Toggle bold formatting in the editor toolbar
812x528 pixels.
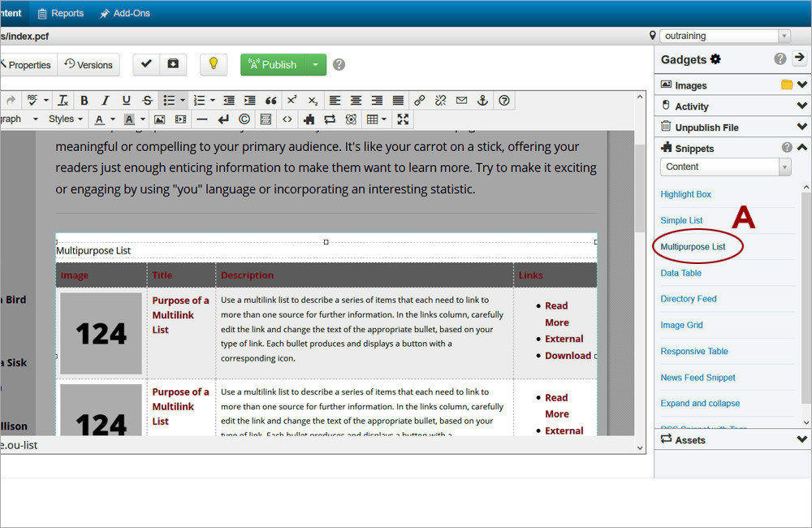pos(84,101)
